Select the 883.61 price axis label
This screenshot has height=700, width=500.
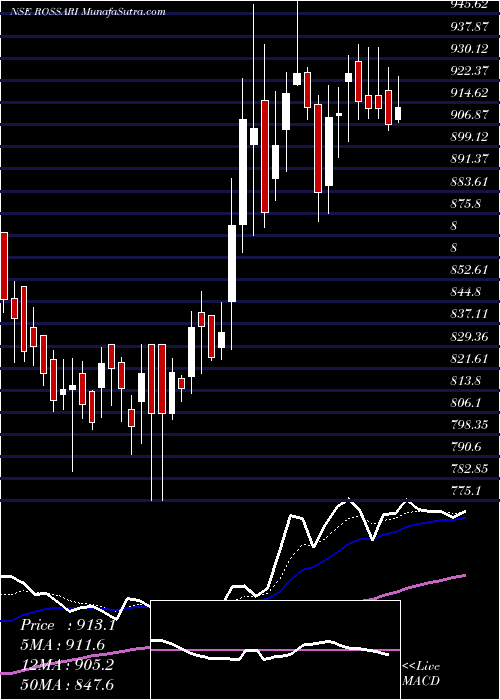pos(470,181)
